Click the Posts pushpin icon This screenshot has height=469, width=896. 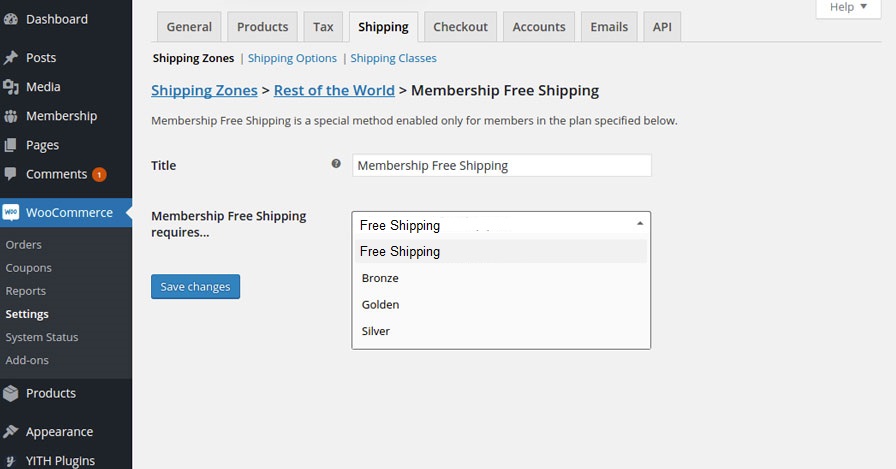point(11,58)
